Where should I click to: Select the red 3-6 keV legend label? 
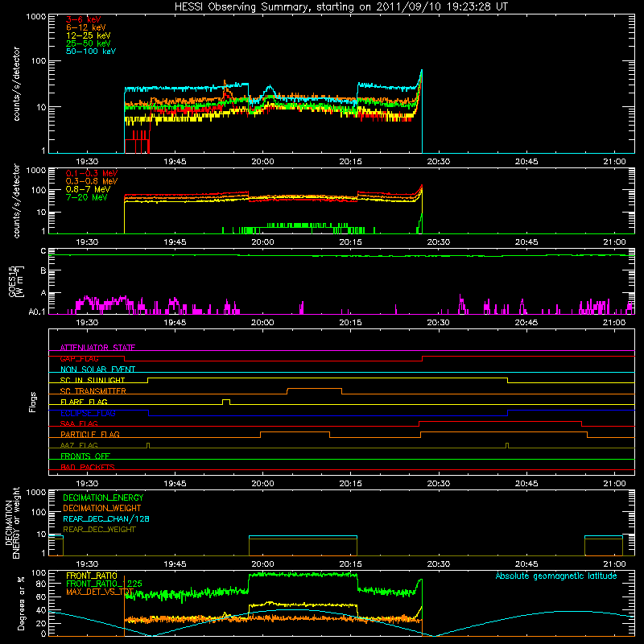click(x=83, y=19)
